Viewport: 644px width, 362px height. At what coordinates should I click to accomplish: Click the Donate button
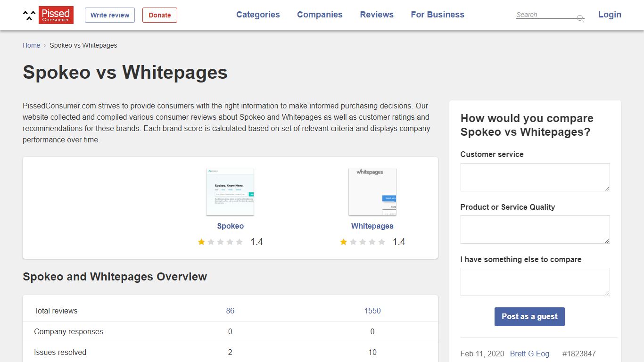click(x=160, y=15)
